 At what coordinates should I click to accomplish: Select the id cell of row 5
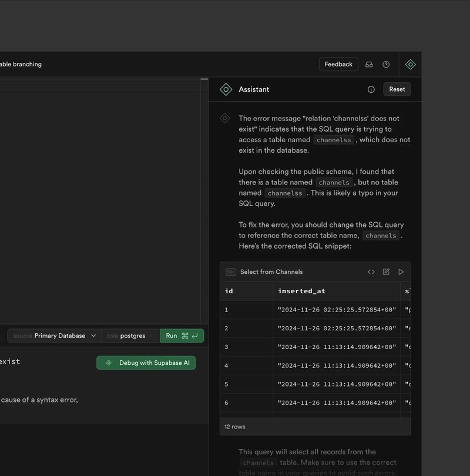pos(246,384)
